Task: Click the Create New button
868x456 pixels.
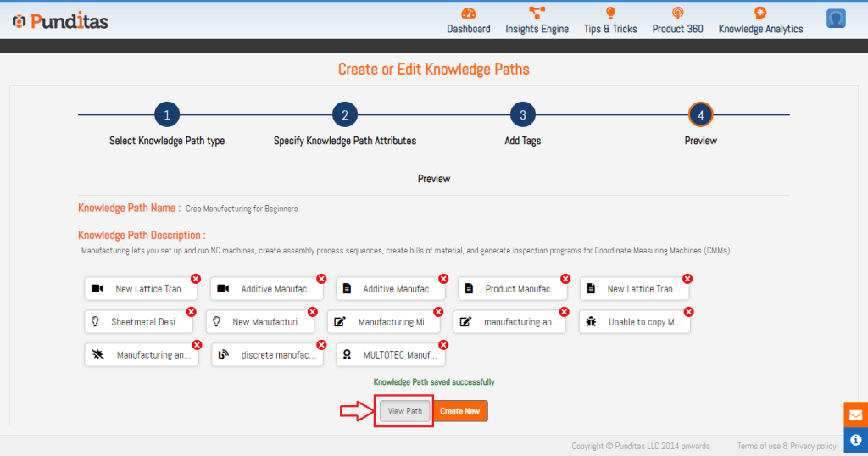Action: coord(460,411)
